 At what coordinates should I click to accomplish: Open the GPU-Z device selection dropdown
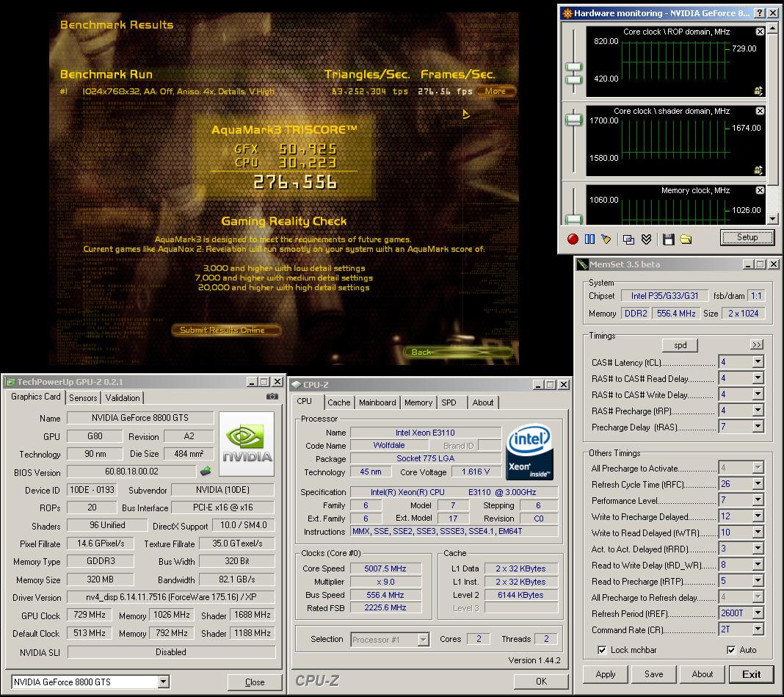coord(163,682)
